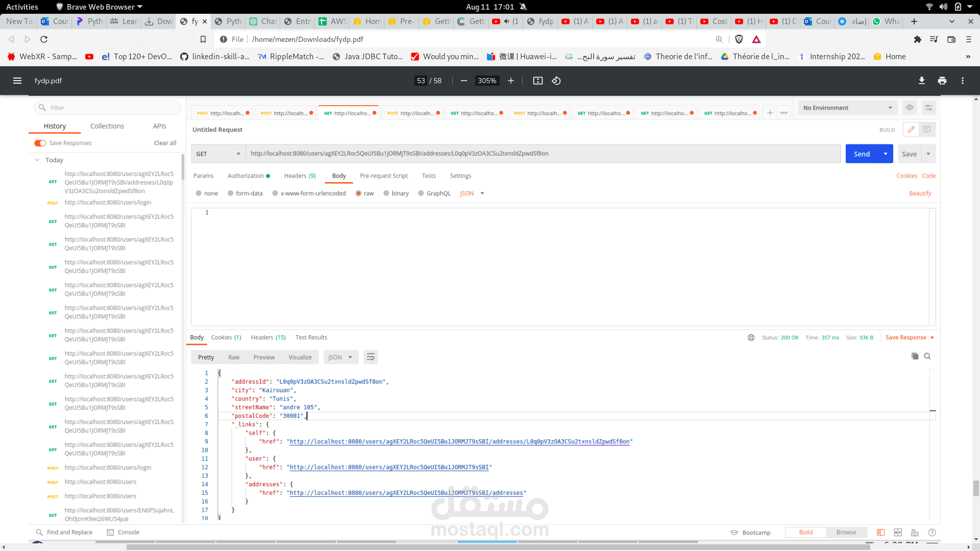Reload the page
The height and width of the screenshot is (551, 980).
[44, 39]
